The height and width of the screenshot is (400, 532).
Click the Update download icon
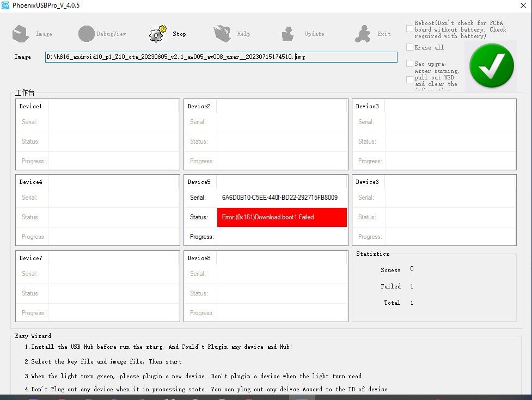pos(288,34)
